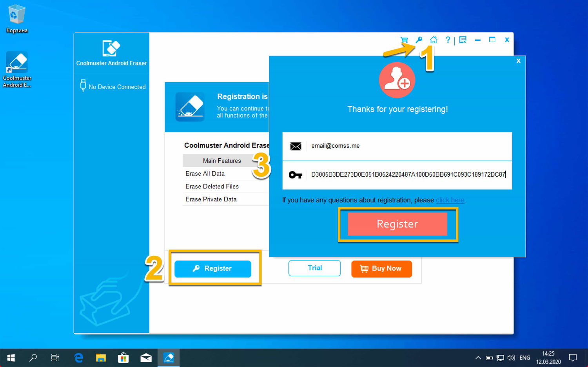This screenshot has width=588, height=367.
Task: Close the registration dialog
Action: pos(518,61)
